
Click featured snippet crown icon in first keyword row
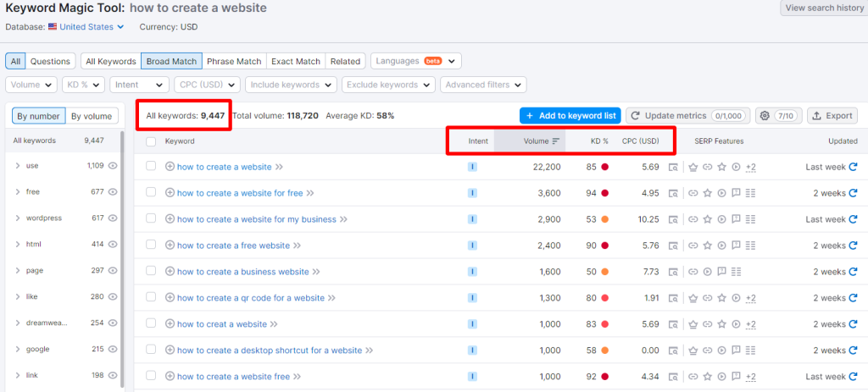coord(693,167)
